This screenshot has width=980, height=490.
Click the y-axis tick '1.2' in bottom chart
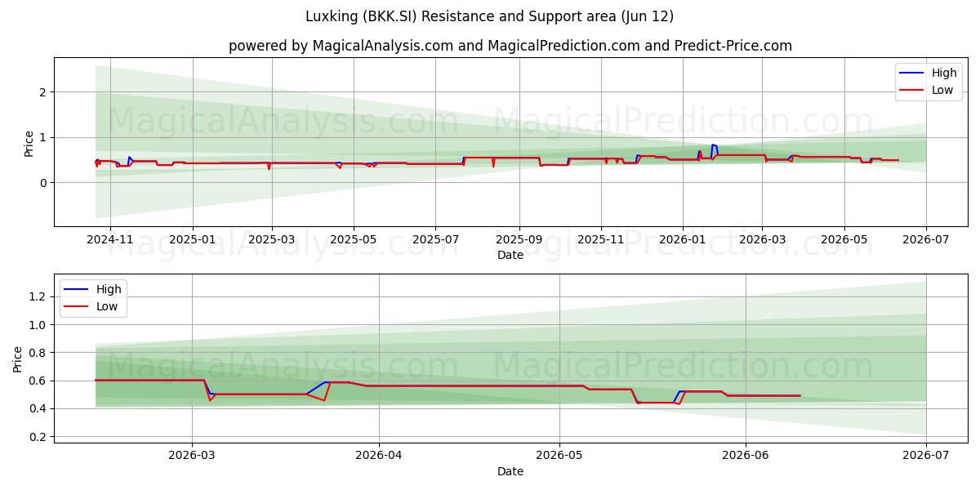(39, 296)
